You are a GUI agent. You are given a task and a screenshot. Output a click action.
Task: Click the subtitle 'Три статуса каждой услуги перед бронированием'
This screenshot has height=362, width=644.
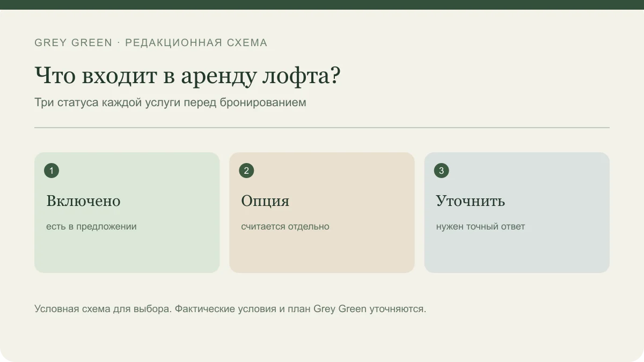170,102
